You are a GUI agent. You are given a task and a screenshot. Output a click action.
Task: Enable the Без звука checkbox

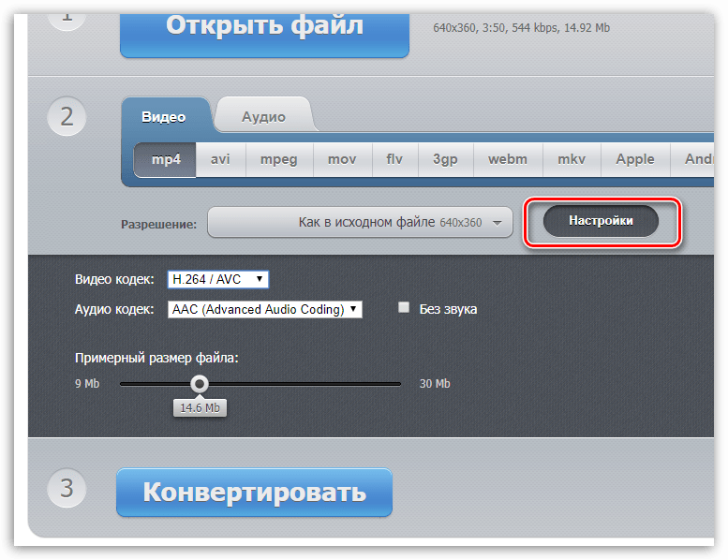point(404,307)
